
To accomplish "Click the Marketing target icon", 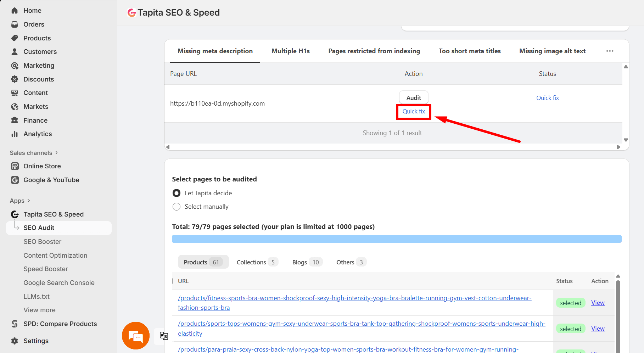I will pyautogui.click(x=15, y=66).
